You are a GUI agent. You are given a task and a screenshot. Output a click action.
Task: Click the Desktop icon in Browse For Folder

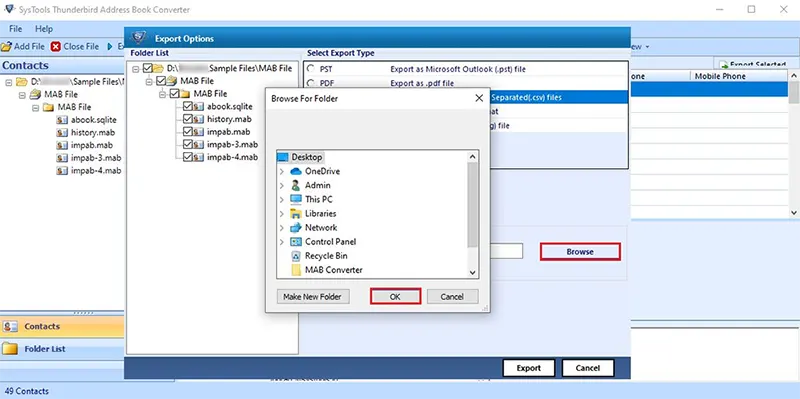pos(282,157)
